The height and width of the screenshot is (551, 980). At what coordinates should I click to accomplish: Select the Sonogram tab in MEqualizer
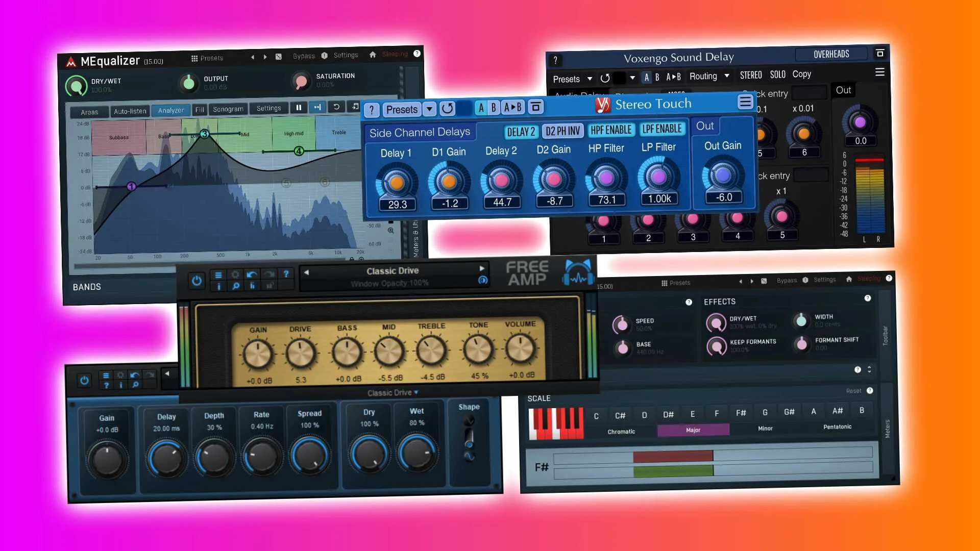[228, 109]
